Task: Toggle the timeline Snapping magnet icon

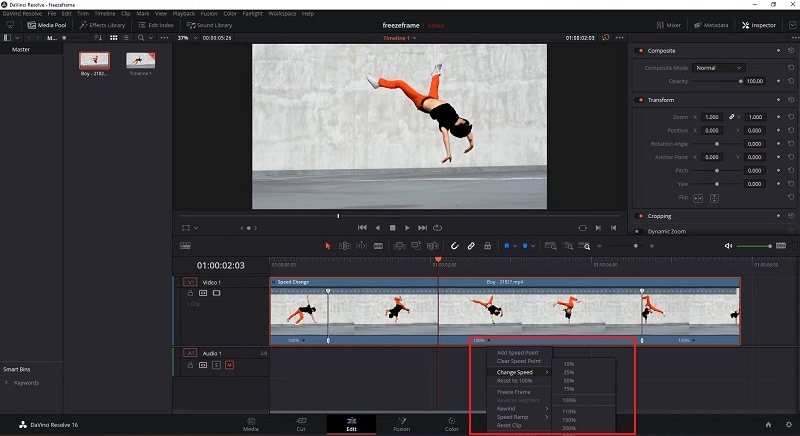Action: coord(455,246)
